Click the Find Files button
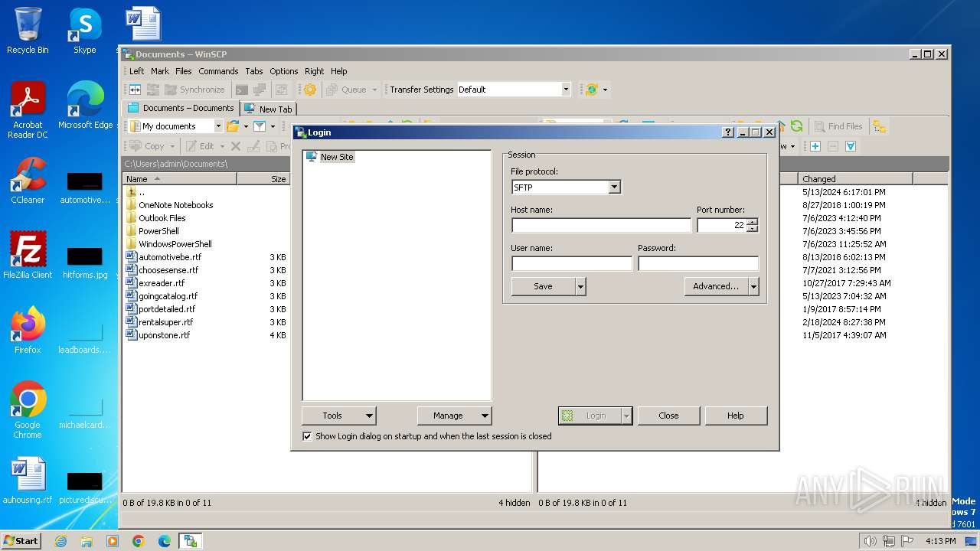The image size is (980, 551). point(838,126)
